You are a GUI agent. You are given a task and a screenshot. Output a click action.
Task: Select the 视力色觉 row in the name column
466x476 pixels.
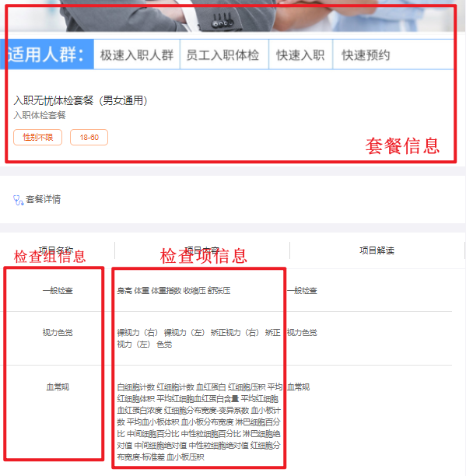[58, 332]
